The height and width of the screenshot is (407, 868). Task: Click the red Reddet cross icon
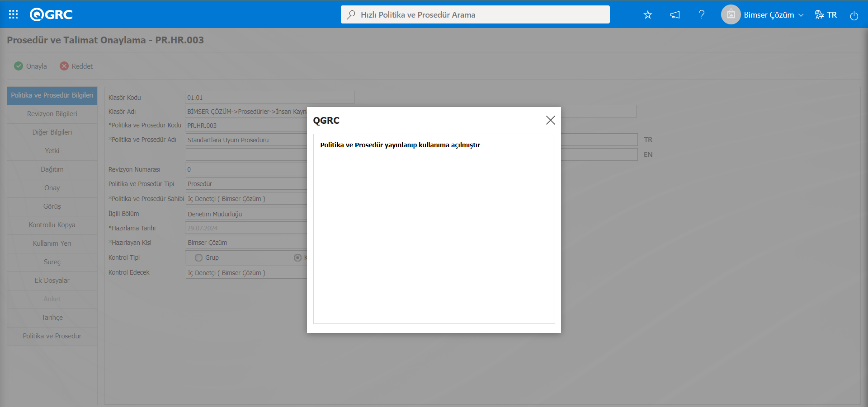tap(64, 66)
